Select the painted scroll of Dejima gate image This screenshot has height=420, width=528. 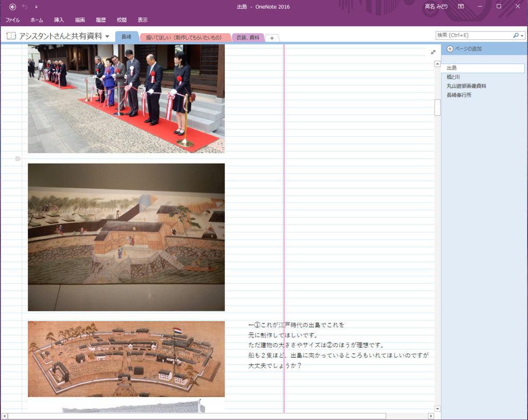pyautogui.click(x=126, y=237)
